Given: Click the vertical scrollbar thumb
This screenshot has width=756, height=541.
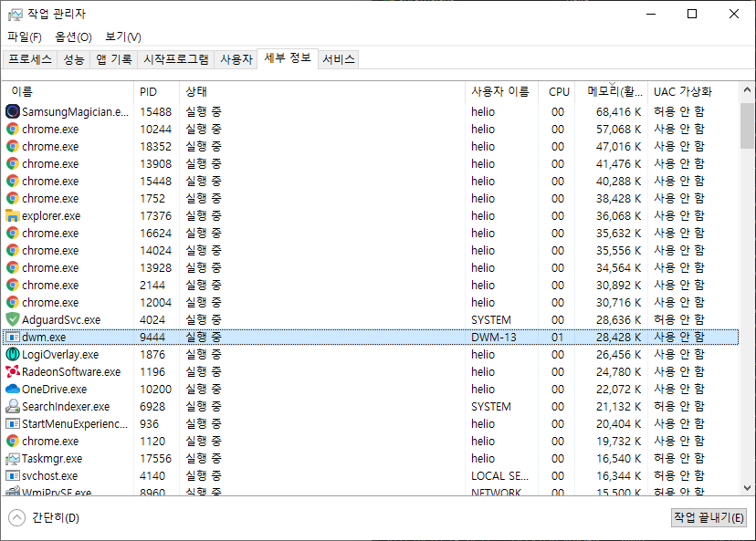Looking at the screenshot, I should point(747,126).
